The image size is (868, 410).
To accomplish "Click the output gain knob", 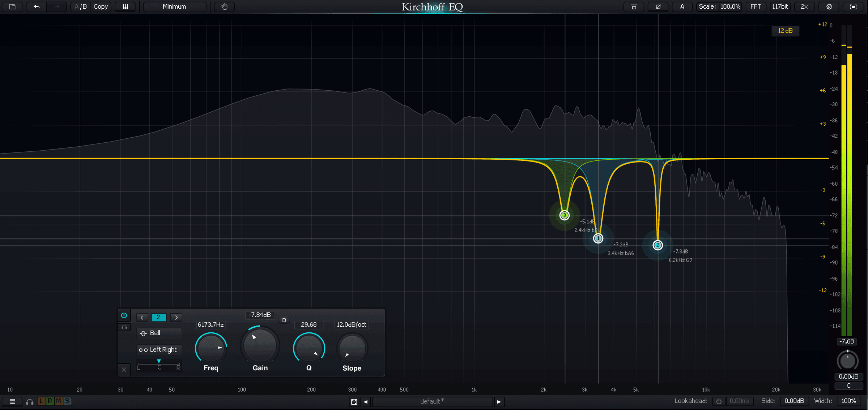I will click(x=847, y=361).
